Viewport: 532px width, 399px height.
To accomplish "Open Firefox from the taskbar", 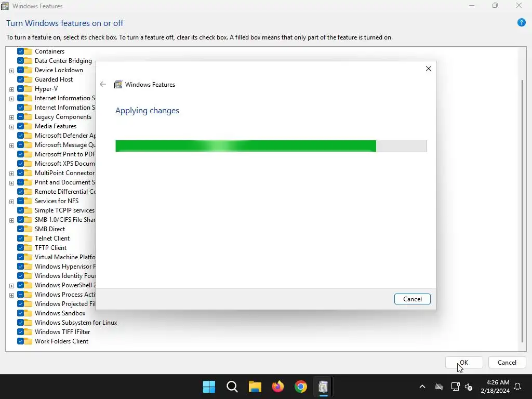I will (x=278, y=387).
